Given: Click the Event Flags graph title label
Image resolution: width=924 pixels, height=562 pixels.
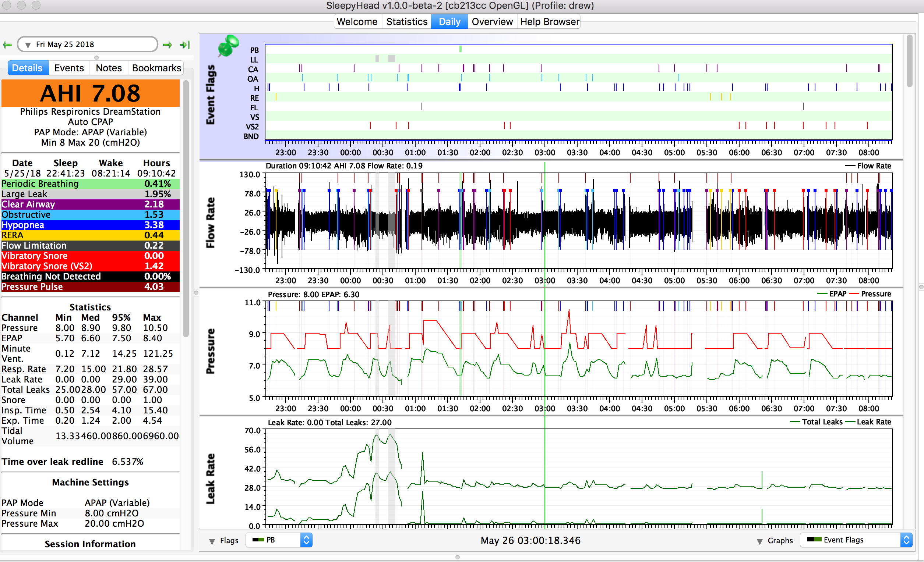Looking at the screenshot, I should [210, 95].
